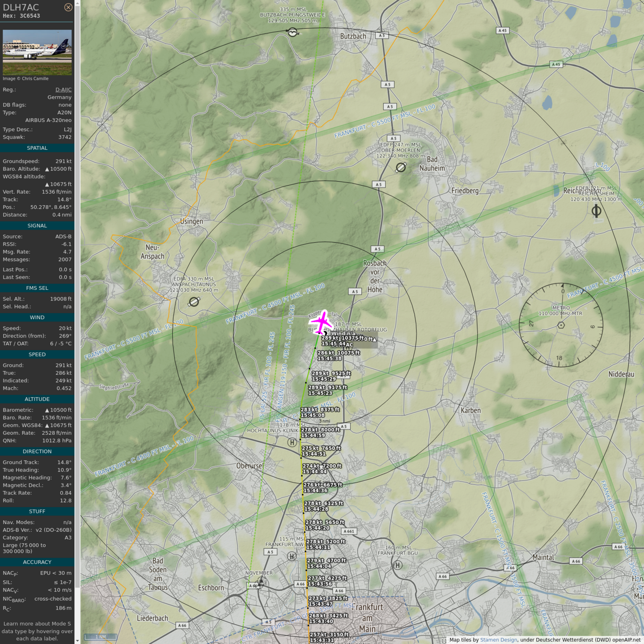Click the Butzbach-Pfingstweide glider airfield icon
Screen dimensions: 644x644
pyautogui.click(x=292, y=32)
